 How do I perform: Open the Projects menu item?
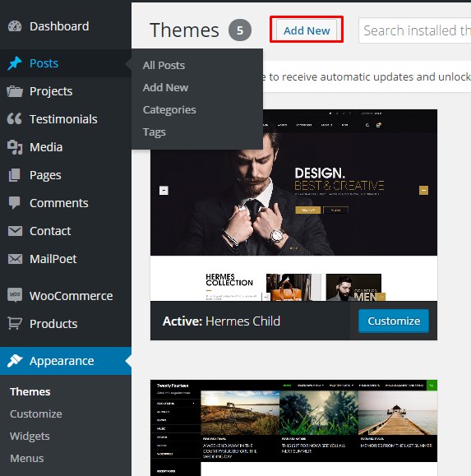point(66,91)
